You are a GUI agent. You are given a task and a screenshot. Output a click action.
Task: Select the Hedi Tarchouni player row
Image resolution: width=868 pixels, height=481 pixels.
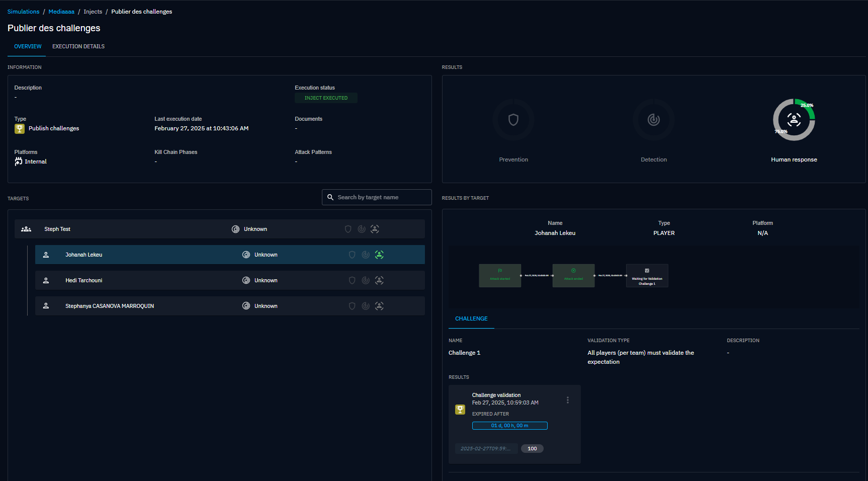[x=151, y=280]
